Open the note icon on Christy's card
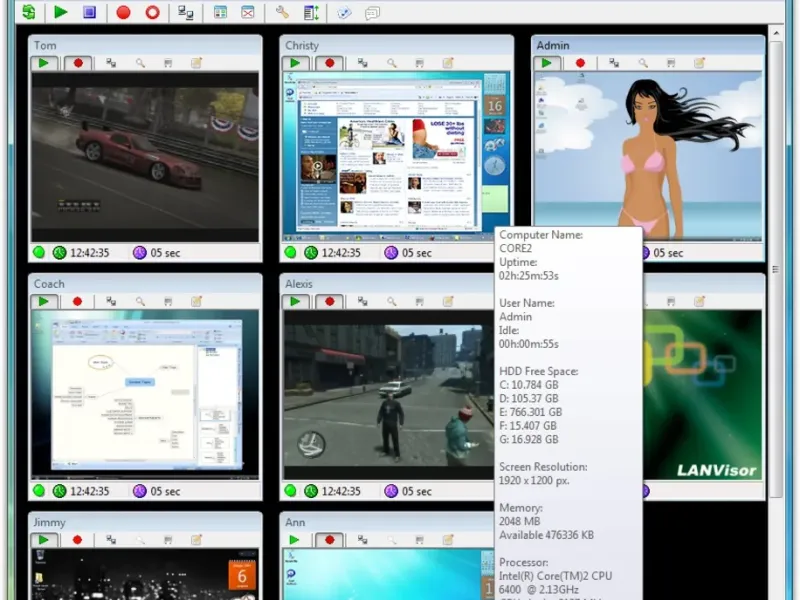This screenshot has width=800, height=600. [x=448, y=63]
